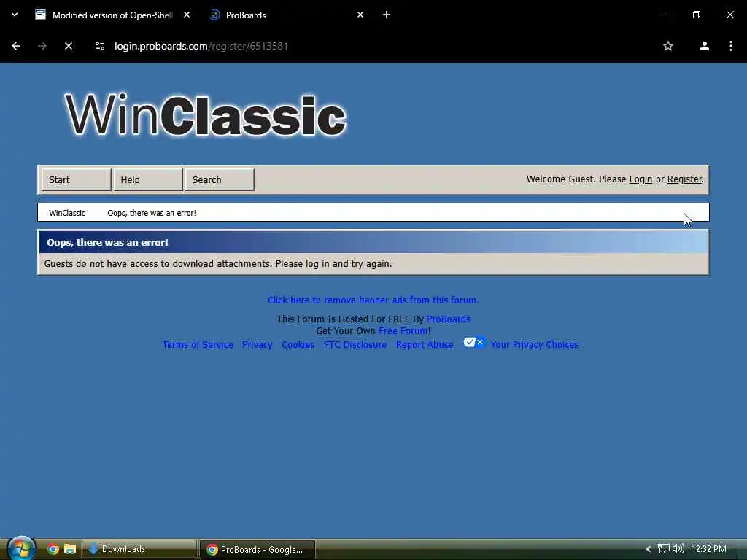Click the greyed forward navigation arrow
The image size is (747, 560).
pos(42,46)
